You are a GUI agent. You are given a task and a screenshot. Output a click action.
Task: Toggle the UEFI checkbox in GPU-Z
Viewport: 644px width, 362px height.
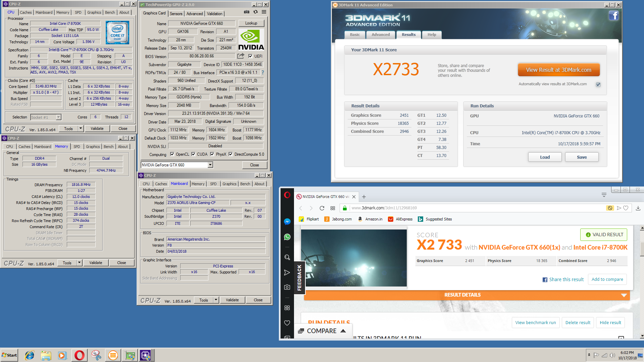pos(250,56)
